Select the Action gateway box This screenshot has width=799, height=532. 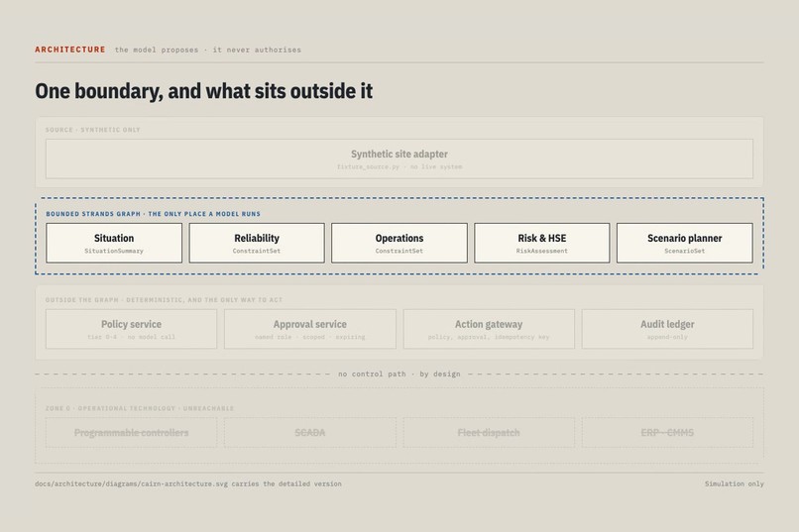pos(489,329)
